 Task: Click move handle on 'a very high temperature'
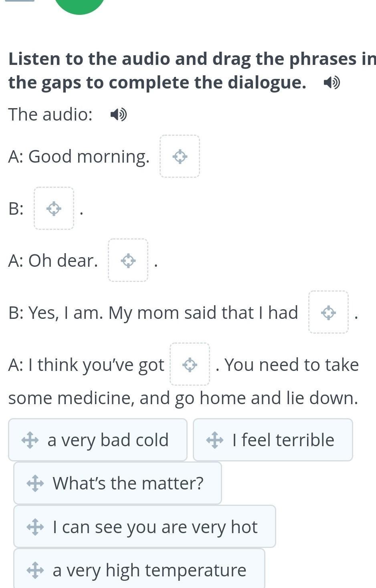click(x=35, y=570)
